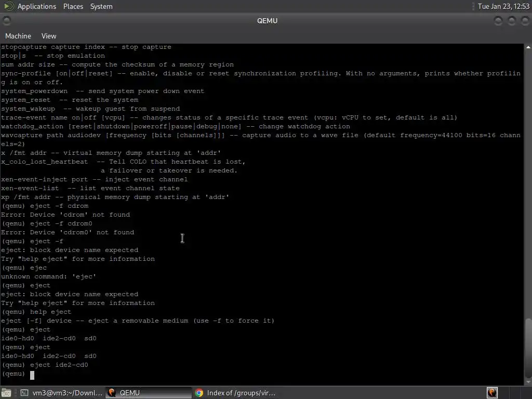Click the text "Error: Device 'cdrom0' not found"
This screenshot has height=399, width=532.
[68, 232]
